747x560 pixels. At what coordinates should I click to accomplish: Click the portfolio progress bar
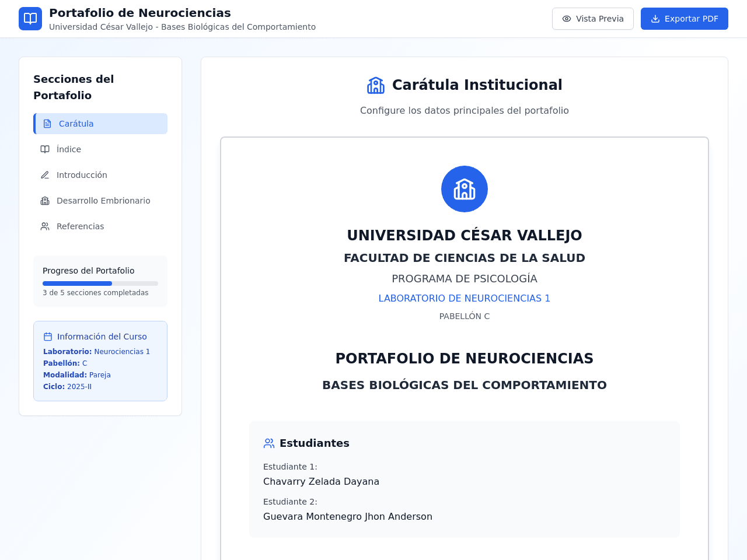pos(100,283)
